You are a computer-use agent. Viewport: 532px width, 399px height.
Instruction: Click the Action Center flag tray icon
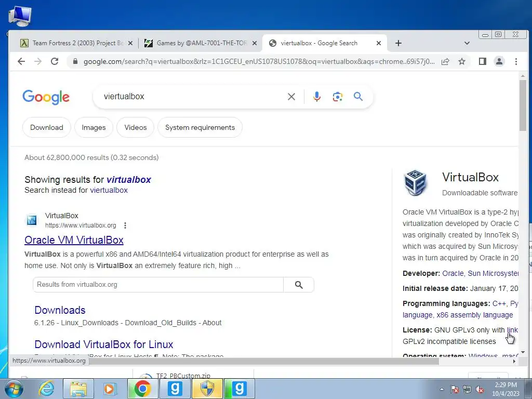click(455, 390)
